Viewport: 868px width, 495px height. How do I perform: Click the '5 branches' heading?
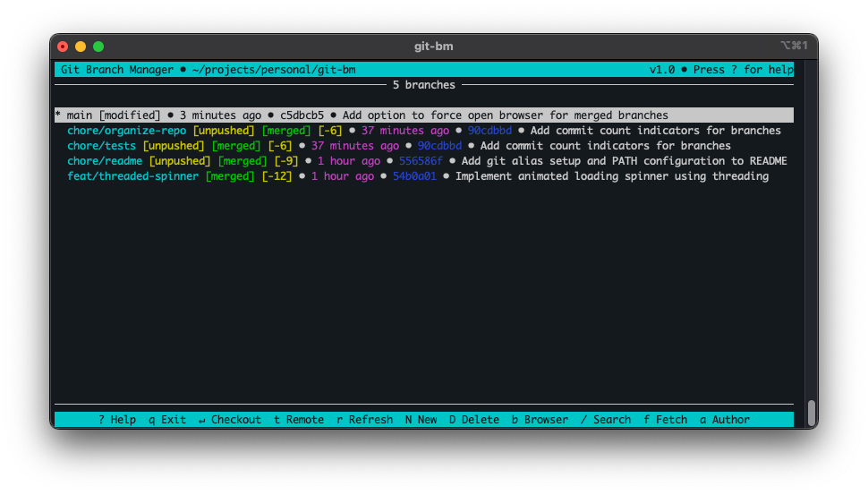coord(424,85)
